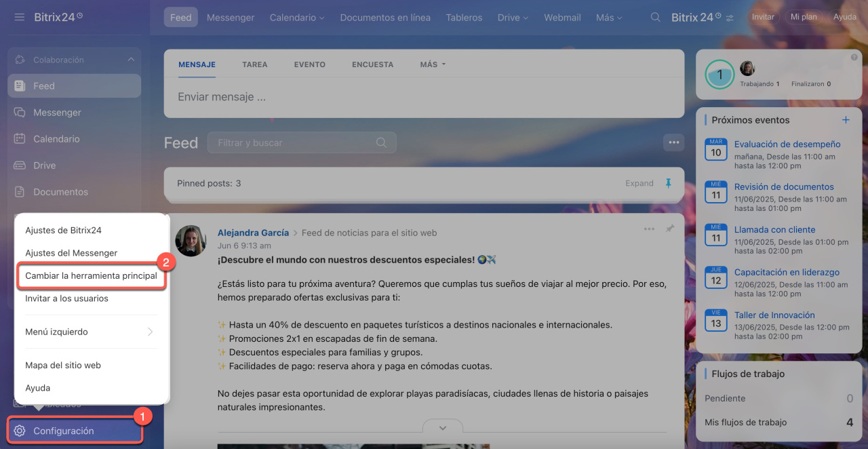Image resolution: width=868 pixels, height=449 pixels.
Task: Open the Más dropdown in top navigation
Action: click(608, 18)
